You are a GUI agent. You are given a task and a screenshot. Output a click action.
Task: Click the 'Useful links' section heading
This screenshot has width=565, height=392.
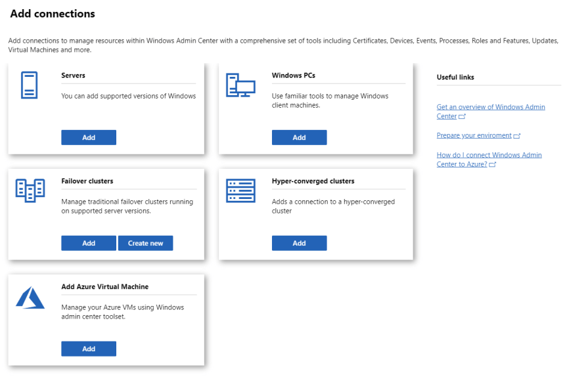tap(455, 77)
